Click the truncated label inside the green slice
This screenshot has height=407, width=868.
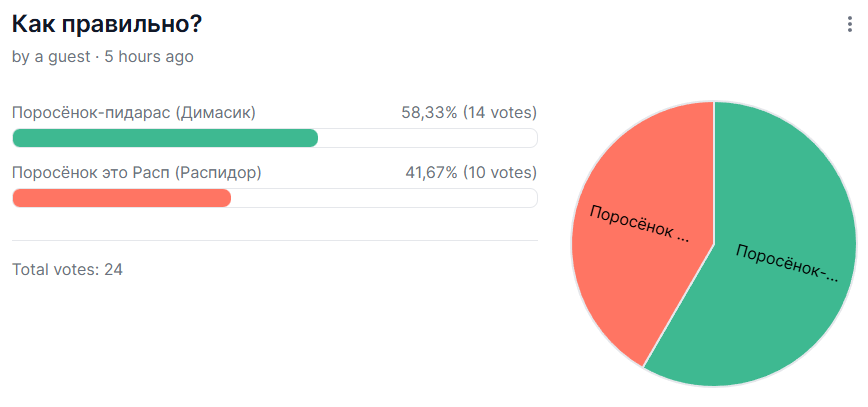787,262
